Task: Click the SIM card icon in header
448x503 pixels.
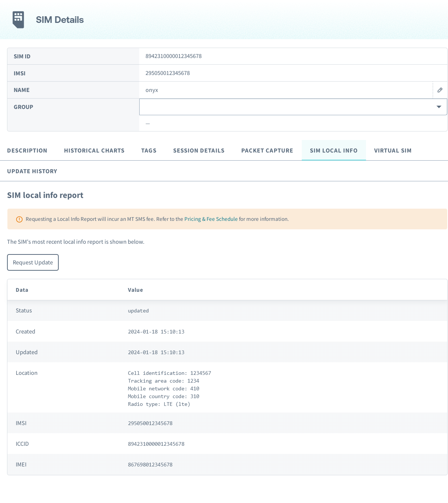Action: tap(18, 20)
